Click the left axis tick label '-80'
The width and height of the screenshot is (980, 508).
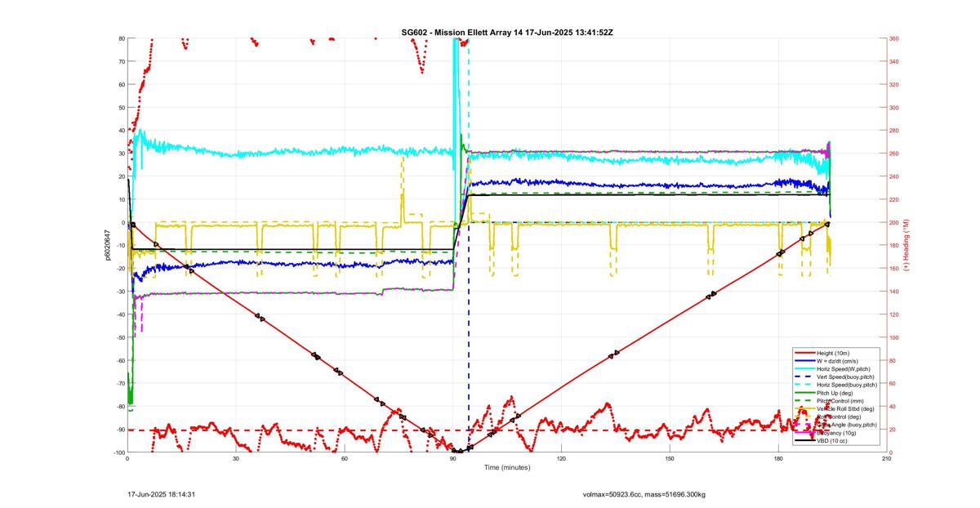tap(120, 407)
